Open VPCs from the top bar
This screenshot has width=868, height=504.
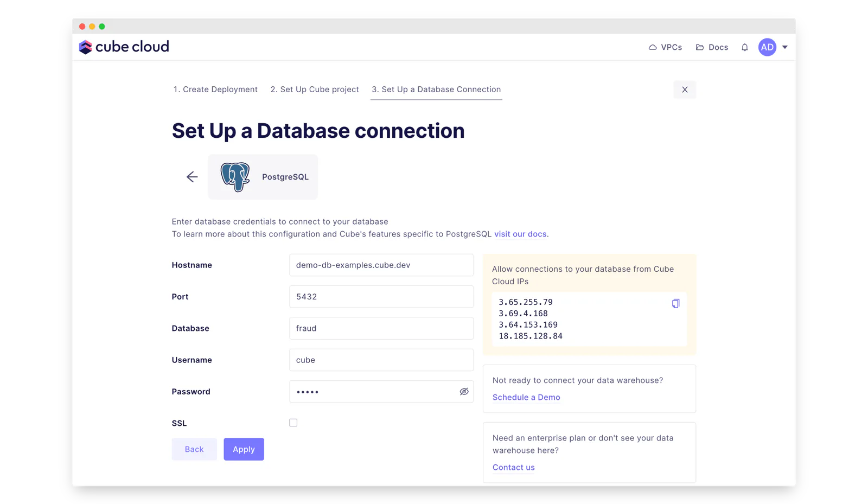click(x=665, y=47)
